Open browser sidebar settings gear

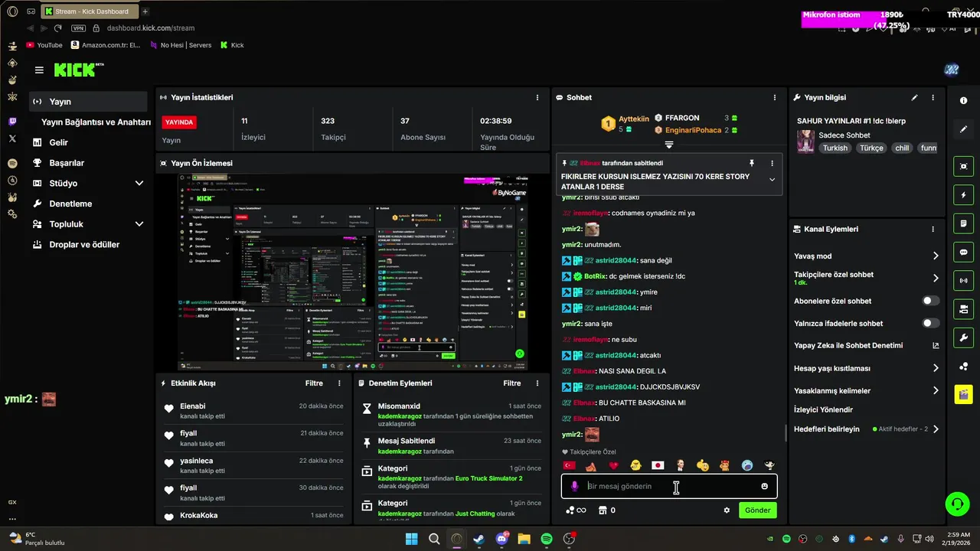pos(12,214)
